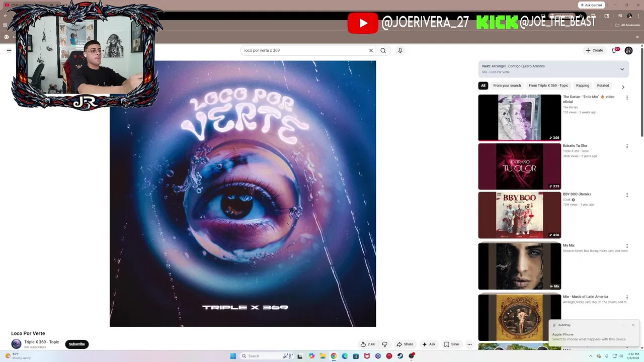Click the Loco Por Verte title text
The image size is (644, 362).
(x=28, y=333)
